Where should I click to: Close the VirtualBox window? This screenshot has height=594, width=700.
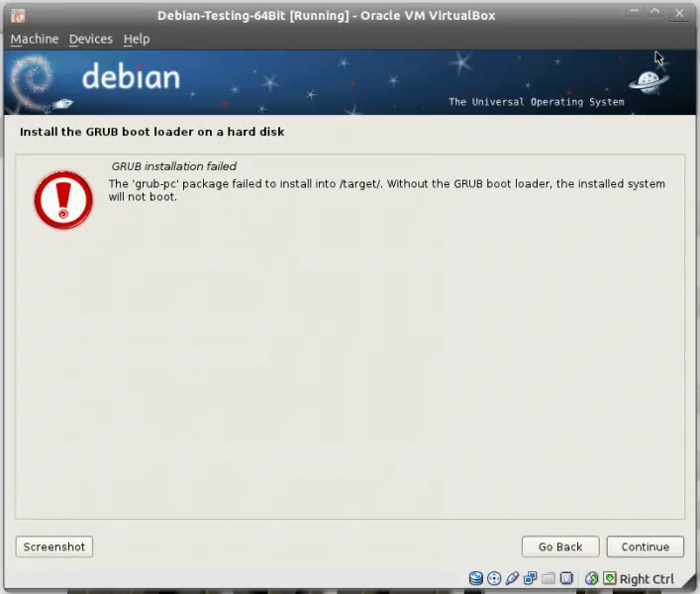(x=679, y=14)
